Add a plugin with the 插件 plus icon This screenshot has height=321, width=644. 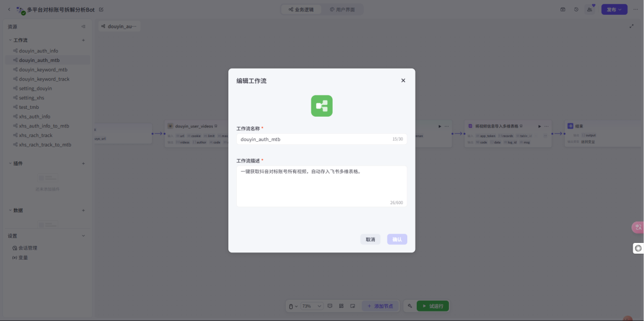(x=83, y=163)
